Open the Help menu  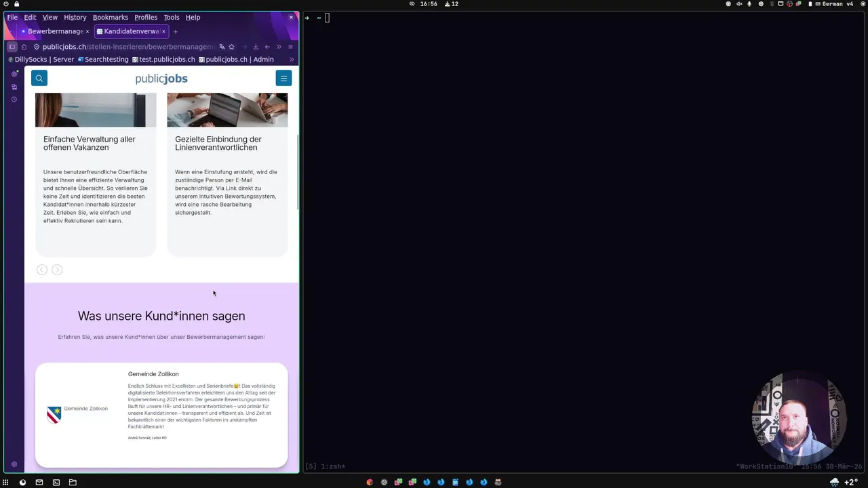pyautogui.click(x=193, y=17)
